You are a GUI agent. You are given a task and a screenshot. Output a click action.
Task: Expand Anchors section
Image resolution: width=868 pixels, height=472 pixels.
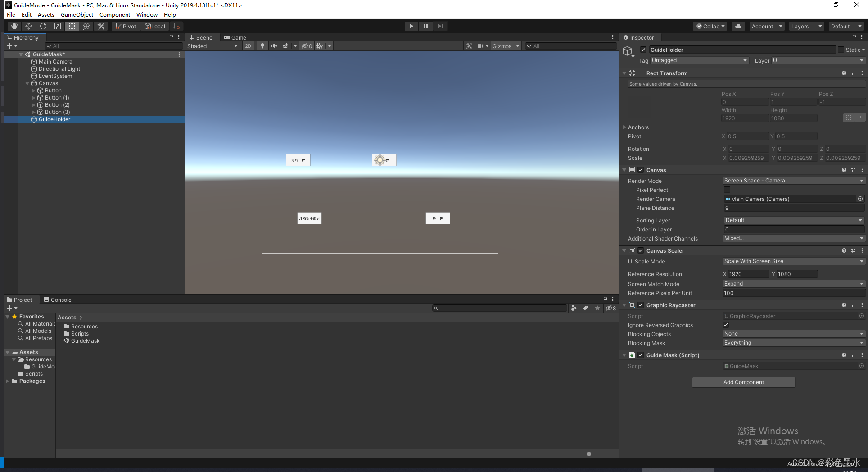pos(624,127)
